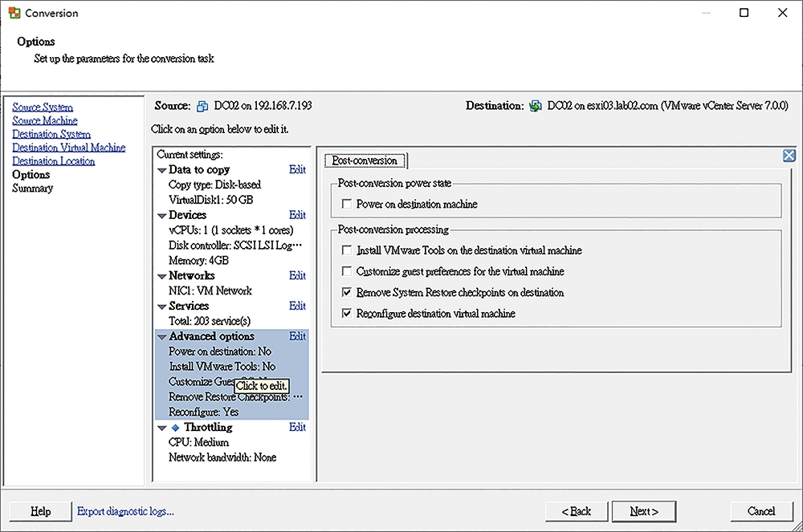Select Disk controller: SCSI LSI row
The height and width of the screenshot is (532, 803).
tap(235, 246)
